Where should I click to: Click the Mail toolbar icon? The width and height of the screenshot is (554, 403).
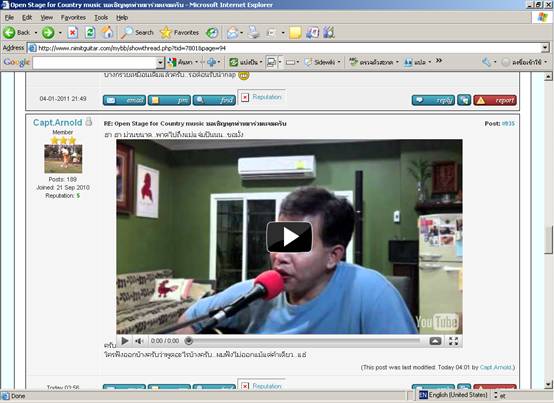(232, 33)
